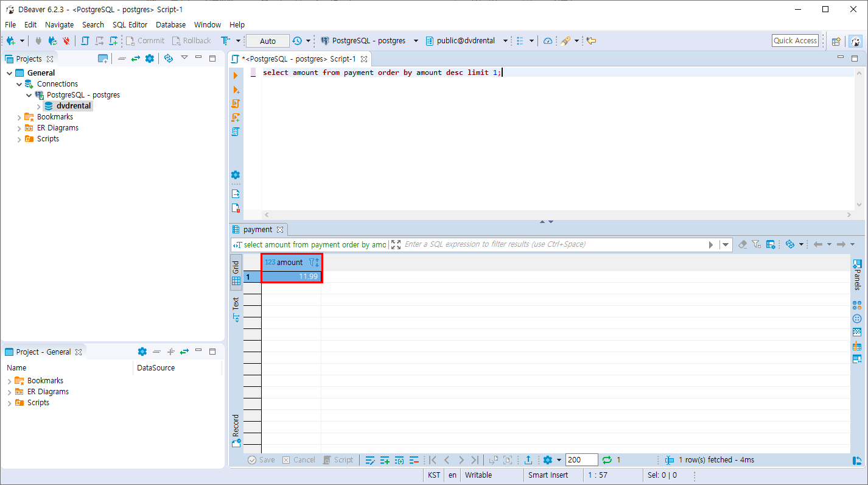Click the Quick Access field
This screenshot has height=485, width=868.
click(x=795, y=41)
